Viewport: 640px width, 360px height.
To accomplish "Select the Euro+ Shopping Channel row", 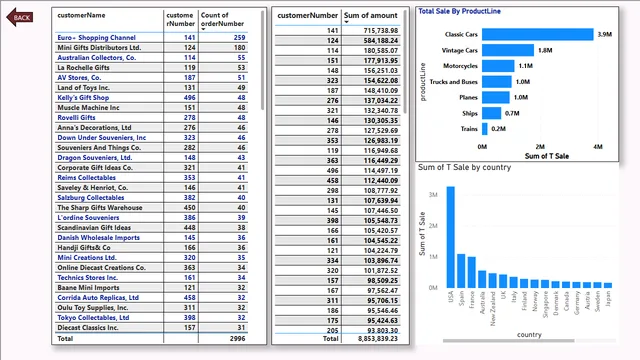I will point(151,38).
